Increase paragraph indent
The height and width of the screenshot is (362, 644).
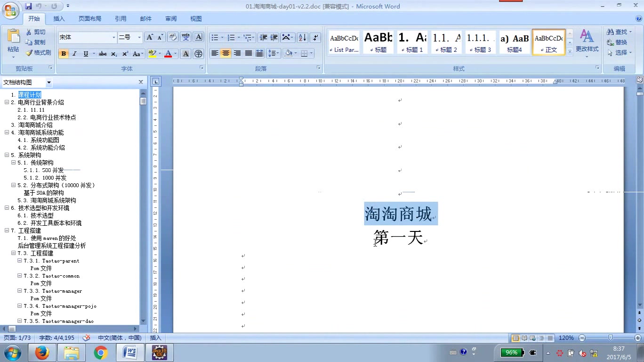(274, 37)
